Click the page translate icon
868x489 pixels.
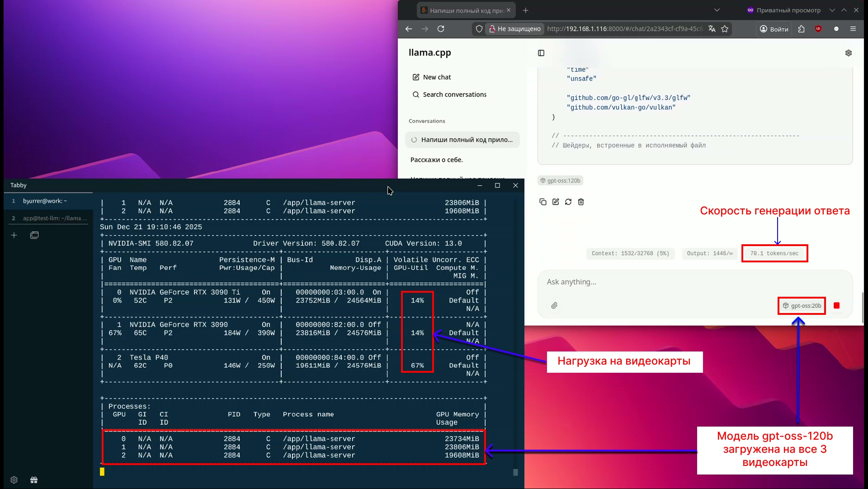click(x=712, y=29)
